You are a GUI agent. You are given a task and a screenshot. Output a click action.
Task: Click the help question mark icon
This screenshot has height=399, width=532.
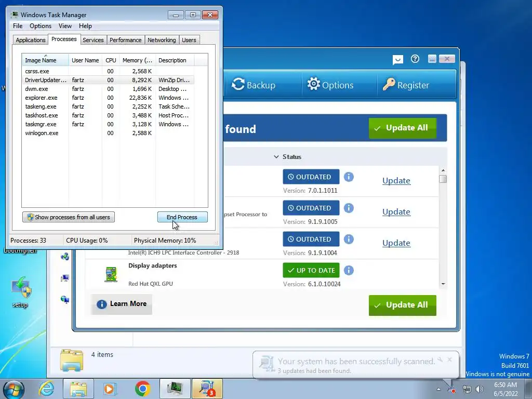[x=415, y=59]
